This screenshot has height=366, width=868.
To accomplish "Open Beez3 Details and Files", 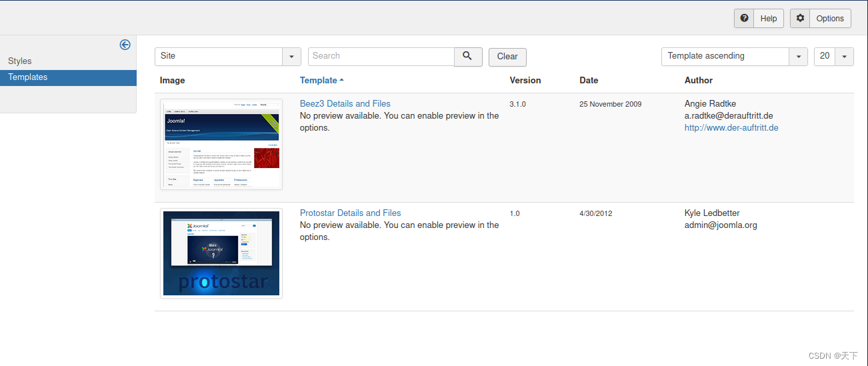I will click(x=345, y=103).
